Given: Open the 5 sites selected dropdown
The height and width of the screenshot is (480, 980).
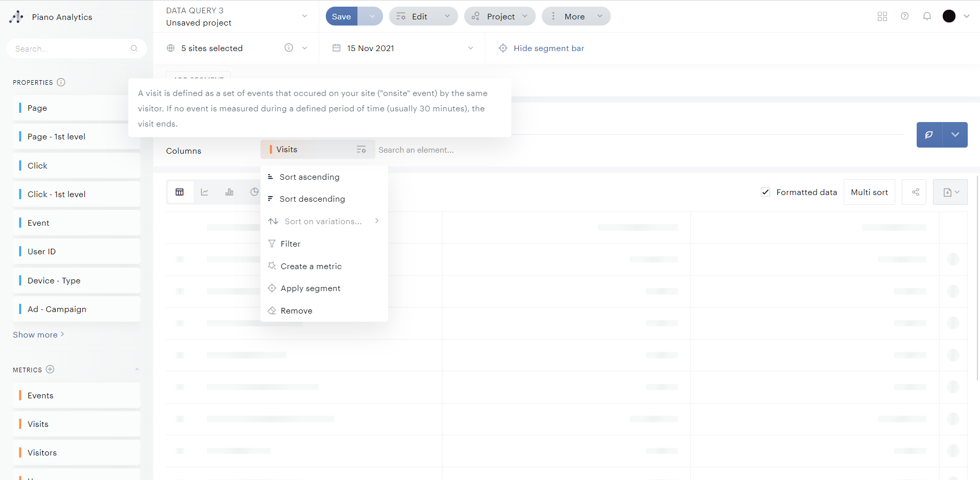Looking at the screenshot, I should 304,48.
